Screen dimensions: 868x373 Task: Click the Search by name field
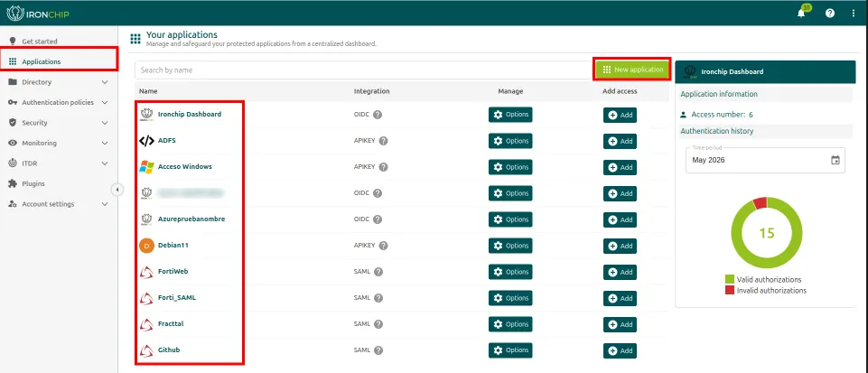(x=363, y=70)
